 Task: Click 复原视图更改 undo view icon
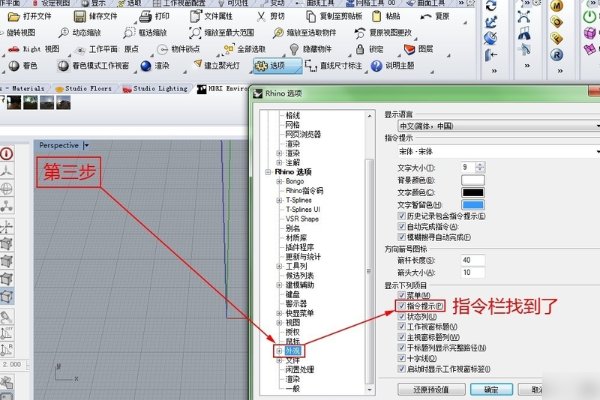click(x=360, y=33)
